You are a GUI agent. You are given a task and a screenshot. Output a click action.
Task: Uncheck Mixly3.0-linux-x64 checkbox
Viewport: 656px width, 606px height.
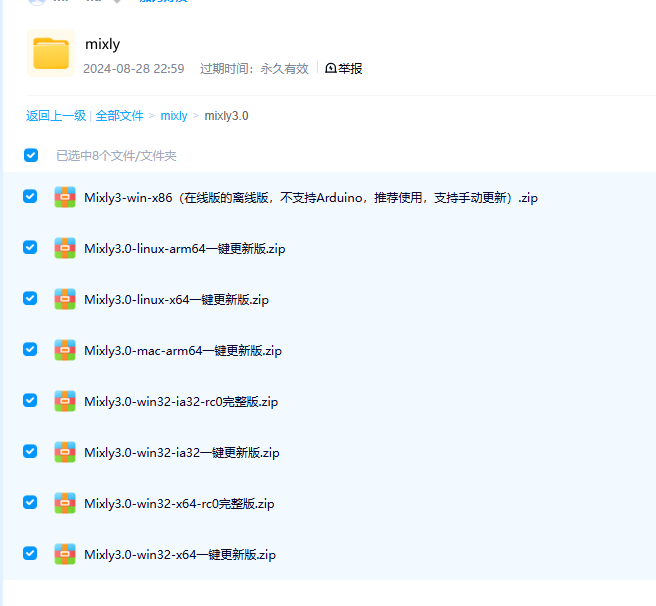[30, 298]
